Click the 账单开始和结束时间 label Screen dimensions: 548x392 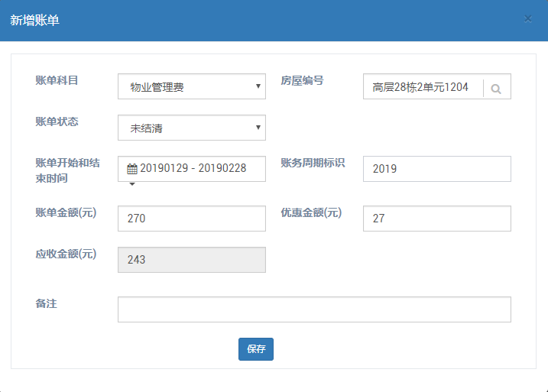(x=67, y=170)
